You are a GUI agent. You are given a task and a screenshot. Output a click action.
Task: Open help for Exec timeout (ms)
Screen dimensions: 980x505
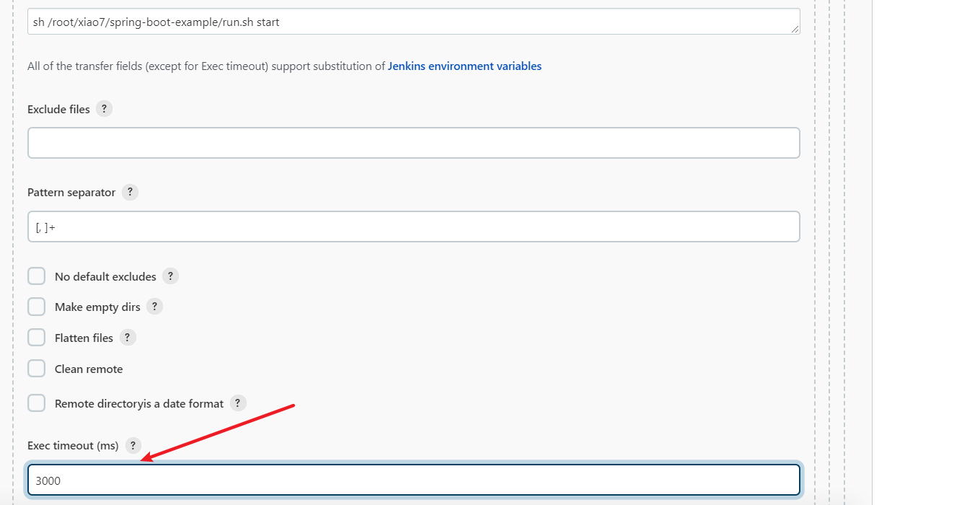pos(133,445)
